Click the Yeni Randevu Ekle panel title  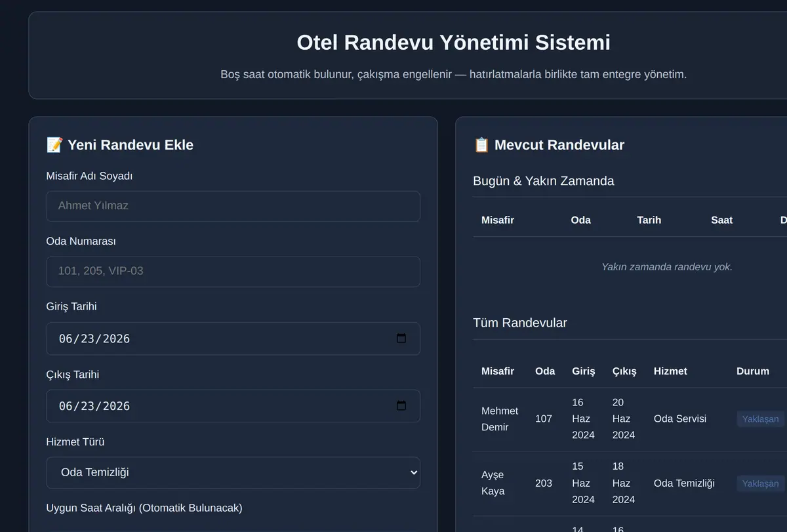click(120, 145)
